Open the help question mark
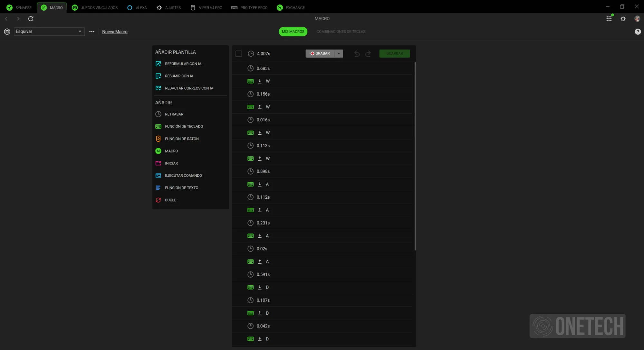The height and width of the screenshot is (350, 644). 638,32
